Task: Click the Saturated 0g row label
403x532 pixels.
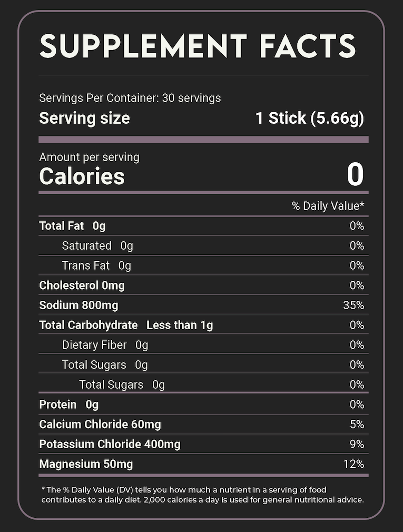Action: pyautogui.click(x=97, y=245)
